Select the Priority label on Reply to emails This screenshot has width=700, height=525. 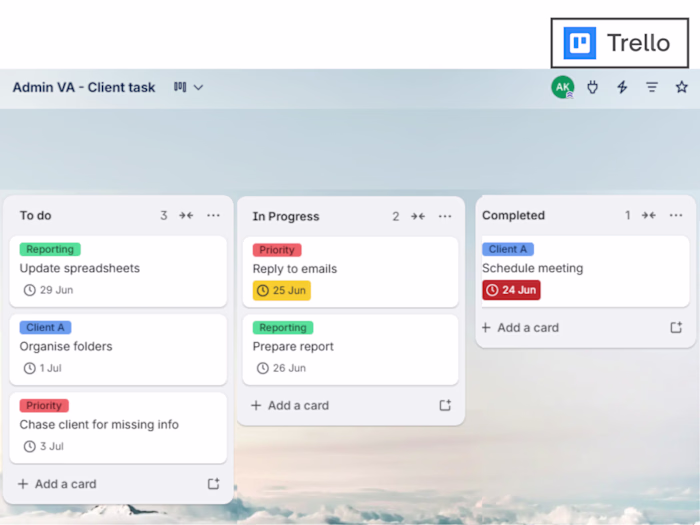(x=277, y=250)
